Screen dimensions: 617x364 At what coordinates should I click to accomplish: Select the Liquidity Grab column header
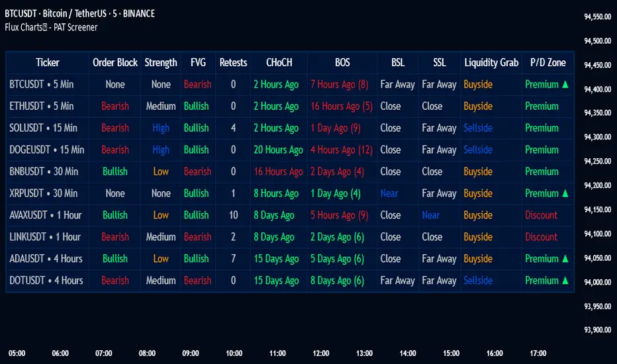pyautogui.click(x=491, y=62)
